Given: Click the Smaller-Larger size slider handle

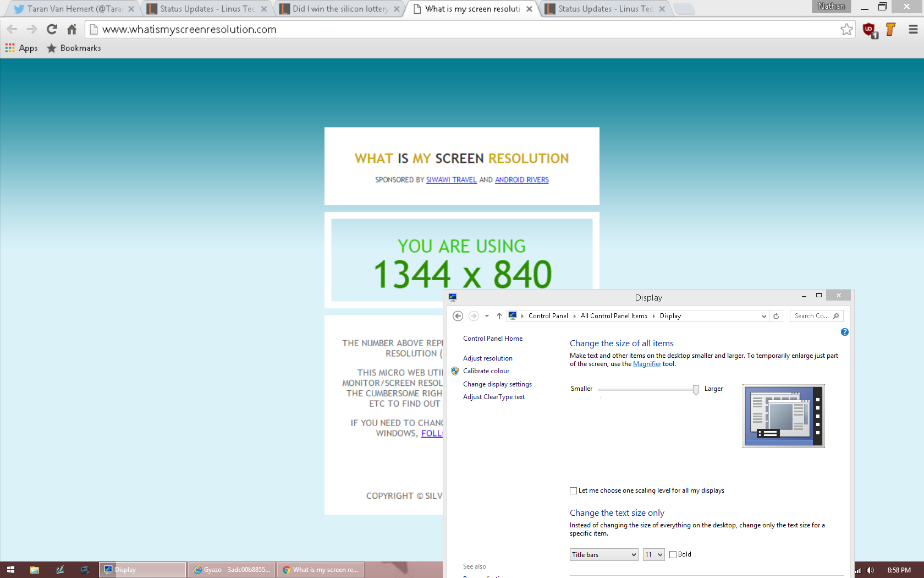Looking at the screenshot, I should [696, 390].
